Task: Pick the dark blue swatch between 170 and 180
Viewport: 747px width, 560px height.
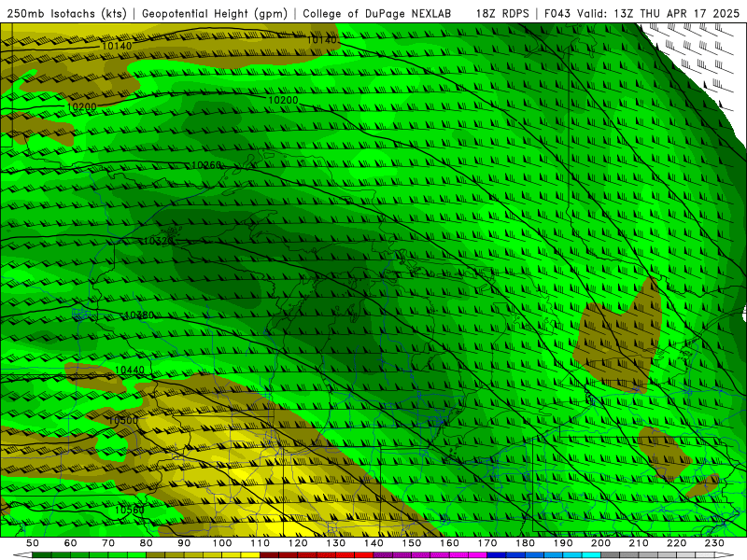Action: pyautogui.click(x=497, y=555)
